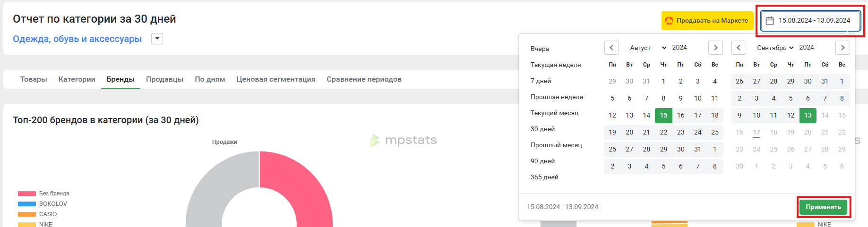This screenshot has width=868, height=227.
Task: Select the Бренды tab
Action: coord(120,79)
